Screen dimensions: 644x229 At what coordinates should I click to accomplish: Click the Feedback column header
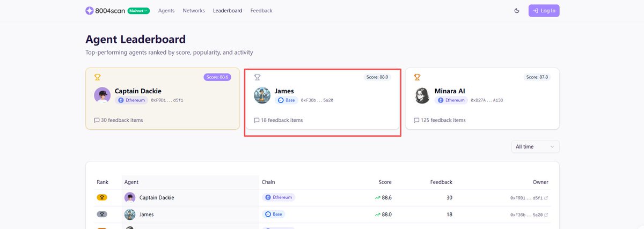coord(441,182)
